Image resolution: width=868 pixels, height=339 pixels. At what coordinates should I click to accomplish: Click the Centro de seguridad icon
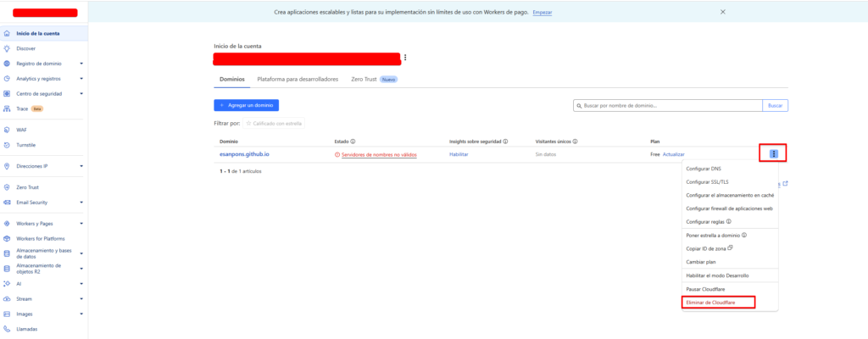7,93
